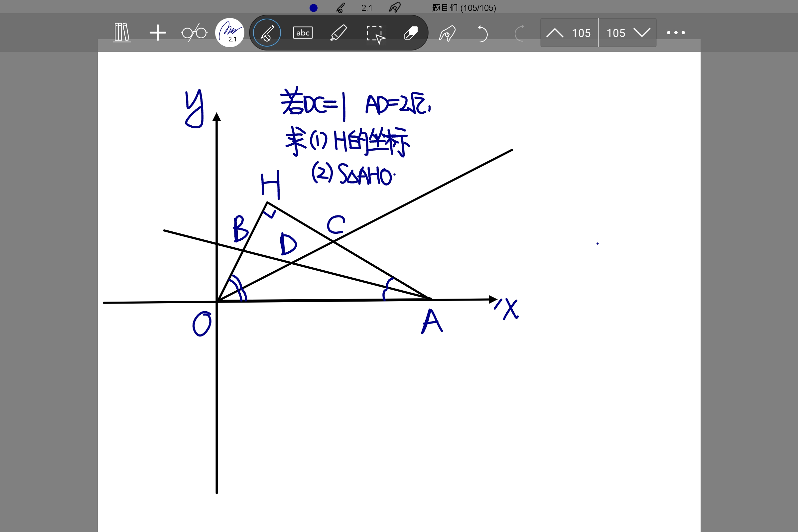Open the notebook library bookshelf icon

pos(122,33)
